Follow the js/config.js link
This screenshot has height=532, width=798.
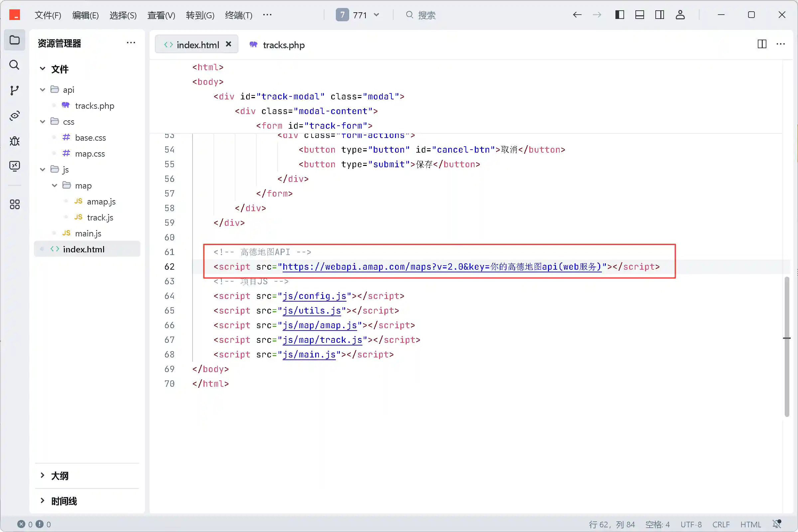[x=314, y=296]
